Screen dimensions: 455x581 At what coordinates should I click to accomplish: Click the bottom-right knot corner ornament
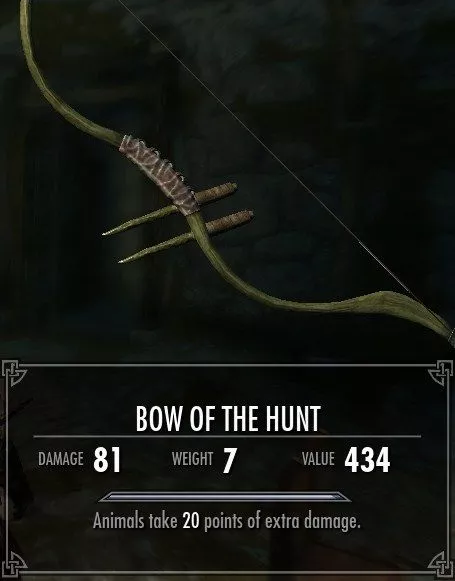tap(440, 565)
